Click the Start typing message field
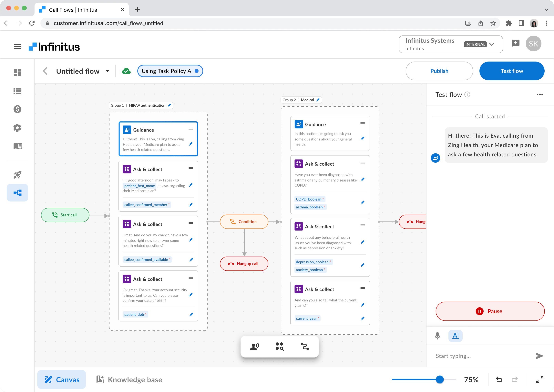Viewport: 554px width, 392px height. (483, 356)
